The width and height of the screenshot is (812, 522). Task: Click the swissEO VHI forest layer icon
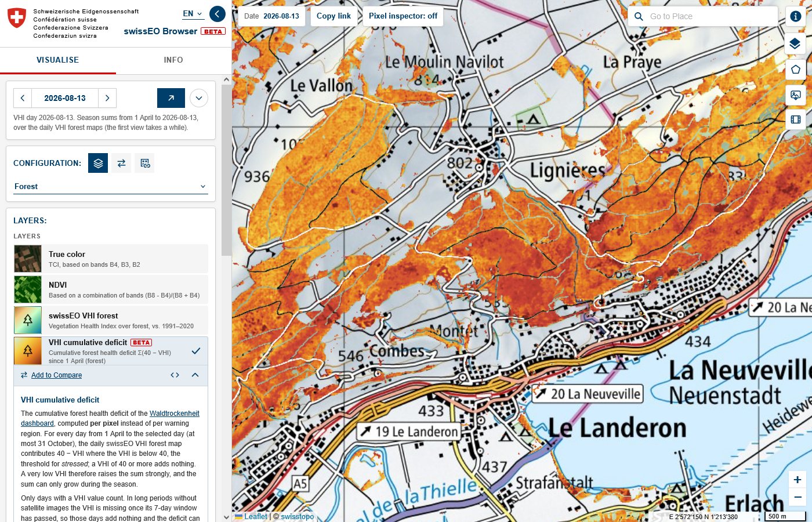tap(28, 320)
